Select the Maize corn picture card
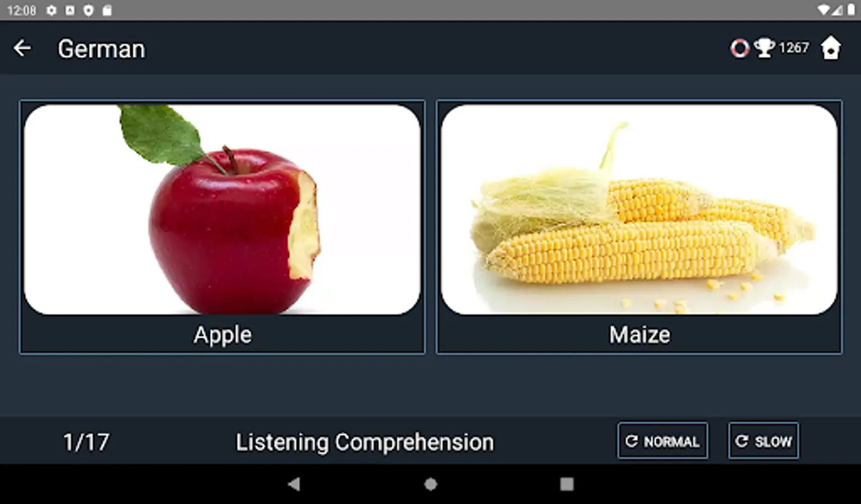The height and width of the screenshot is (504, 861). (639, 227)
